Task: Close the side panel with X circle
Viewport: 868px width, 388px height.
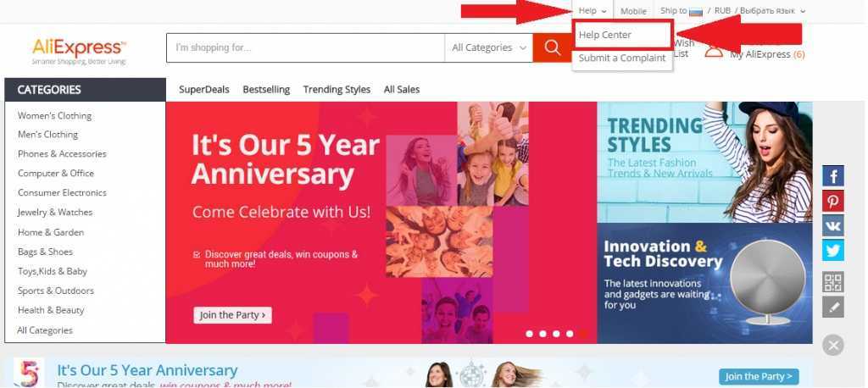Action: pyautogui.click(x=833, y=346)
